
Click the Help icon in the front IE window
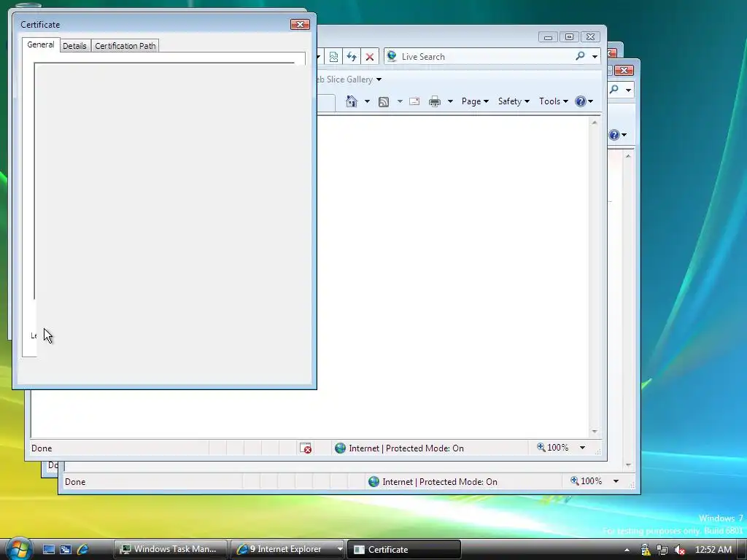click(x=580, y=101)
